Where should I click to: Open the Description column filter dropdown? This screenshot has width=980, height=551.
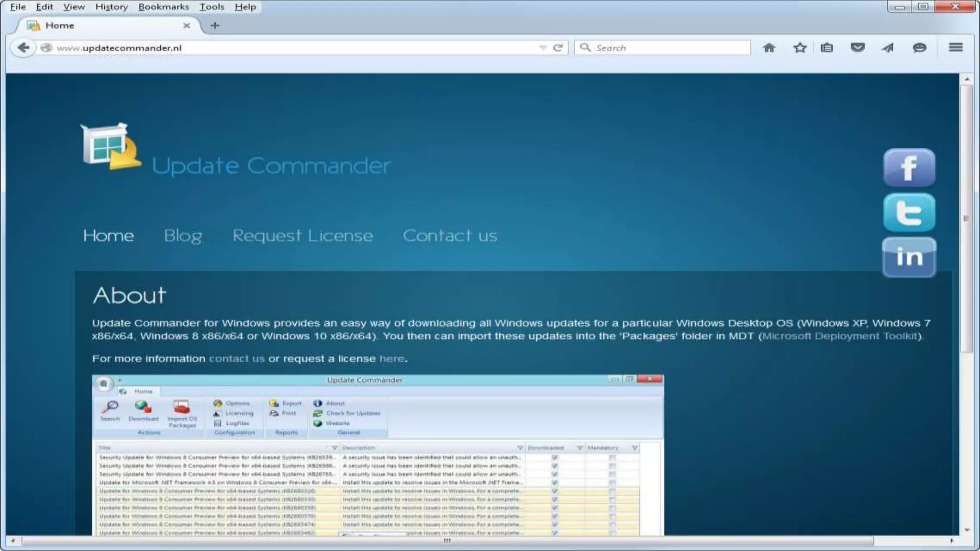point(520,448)
